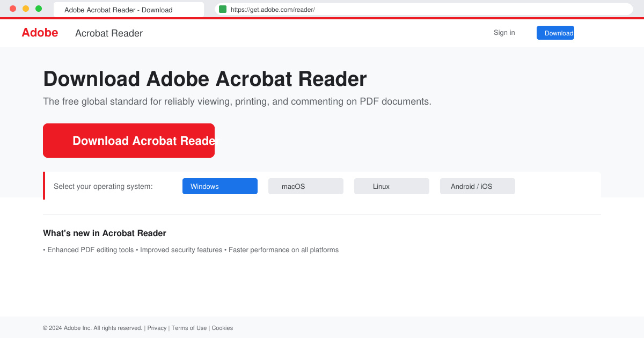Minimize the window with the yellow button
The height and width of the screenshot is (338, 644).
tap(26, 9)
